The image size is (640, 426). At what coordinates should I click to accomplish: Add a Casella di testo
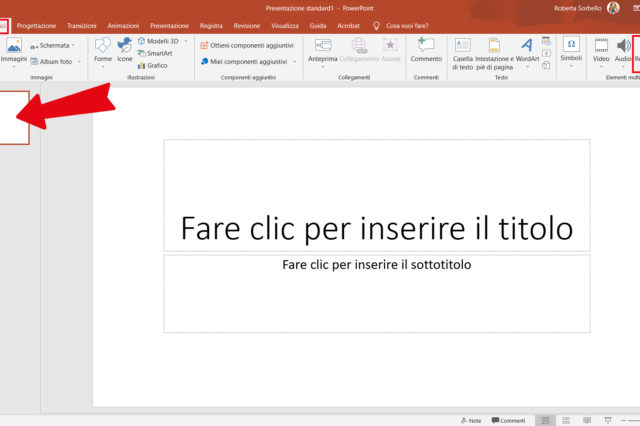(462, 50)
